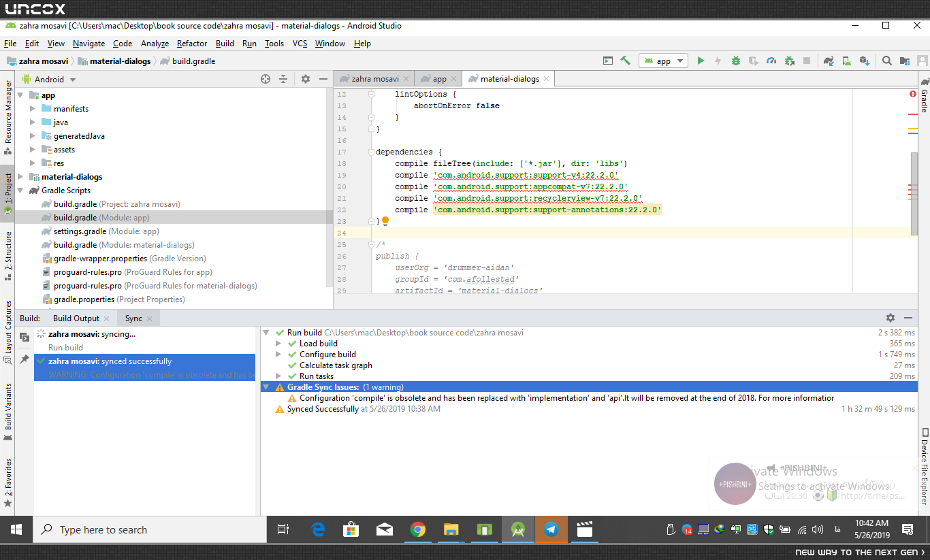Attach debugger to Android process icon
The image size is (930, 560).
pyautogui.click(x=789, y=61)
